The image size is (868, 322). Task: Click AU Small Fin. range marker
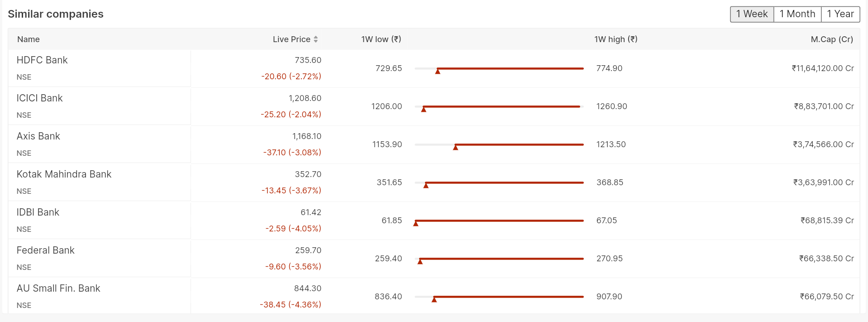pyautogui.click(x=434, y=299)
